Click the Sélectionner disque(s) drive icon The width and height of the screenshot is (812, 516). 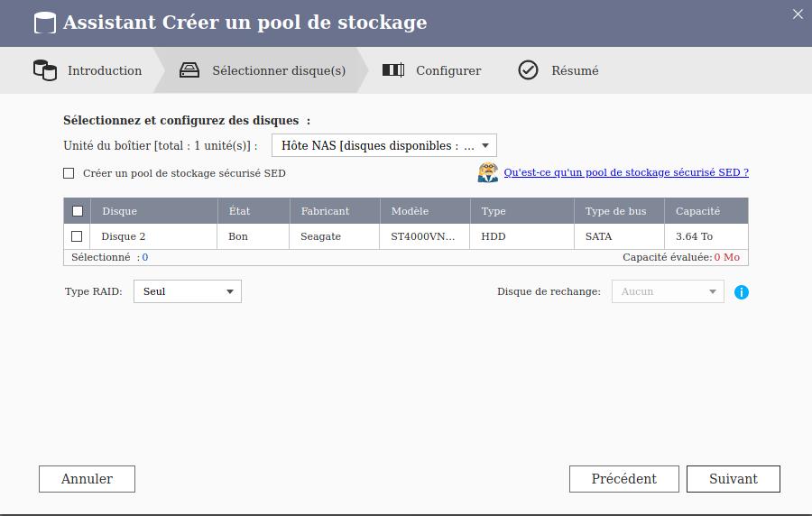tap(189, 70)
